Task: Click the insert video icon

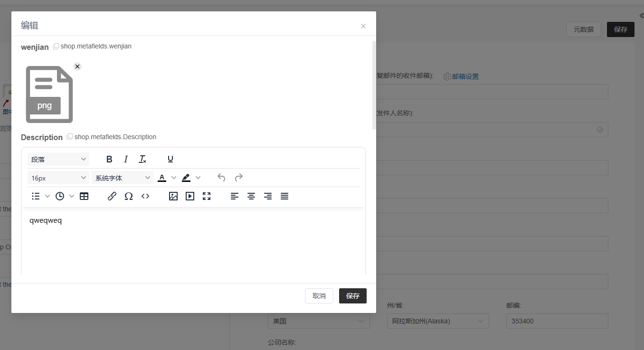Action: tap(190, 196)
